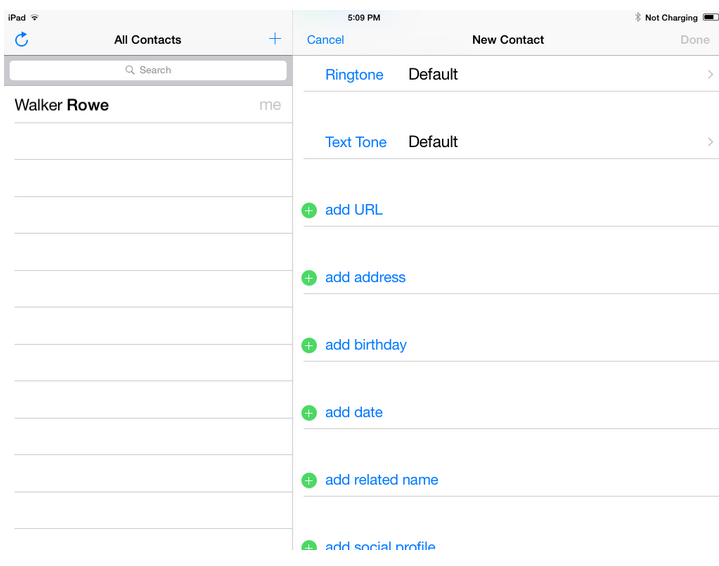Tap the iPad carrier label
This screenshot has width=719, height=566.
tap(17, 17)
